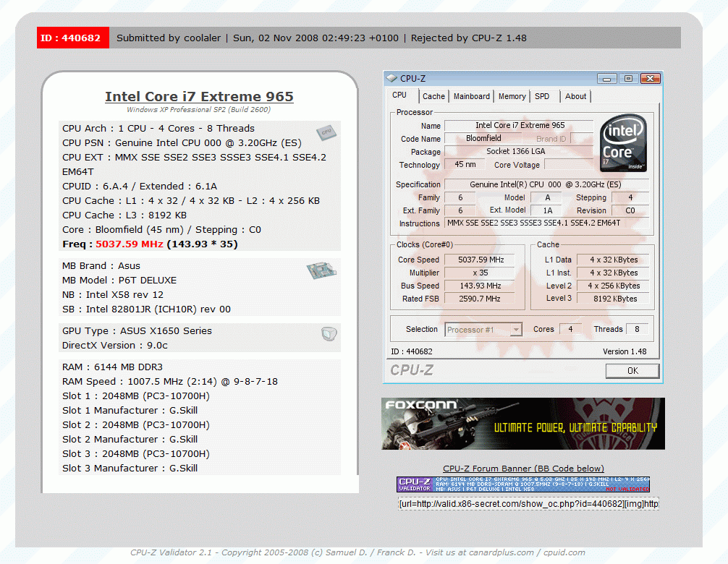Minimize the CPU-Z window
This screenshot has width=728, height=564.
click(x=606, y=78)
